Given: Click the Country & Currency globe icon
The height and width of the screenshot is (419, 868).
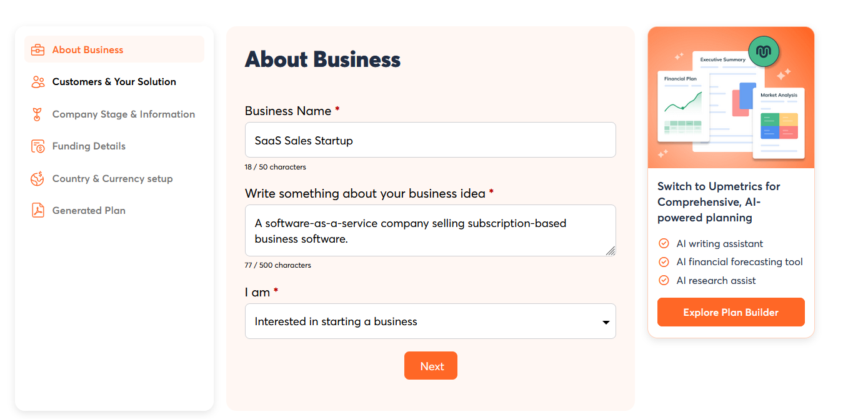Looking at the screenshot, I should click(x=37, y=179).
